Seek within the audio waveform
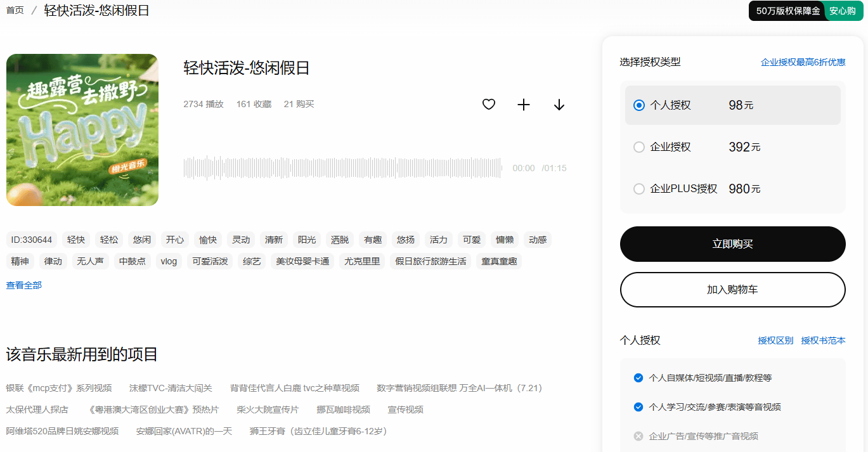 point(342,168)
